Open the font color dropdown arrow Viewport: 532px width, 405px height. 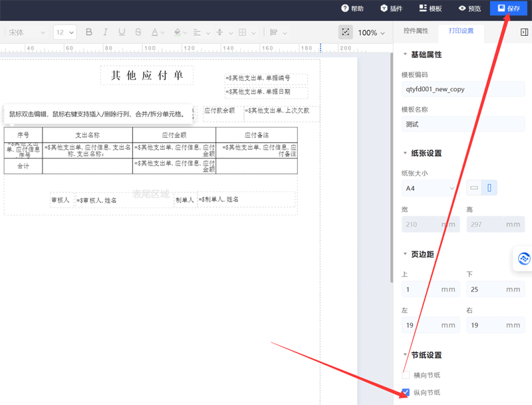[162, 33]
